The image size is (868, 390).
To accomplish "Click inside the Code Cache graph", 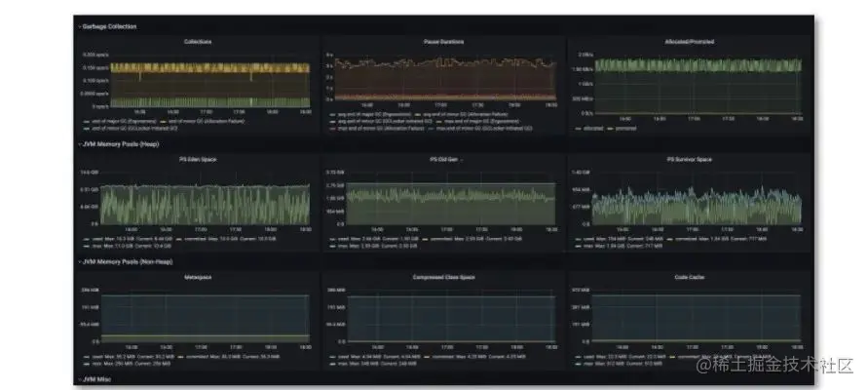I will 697,316.
